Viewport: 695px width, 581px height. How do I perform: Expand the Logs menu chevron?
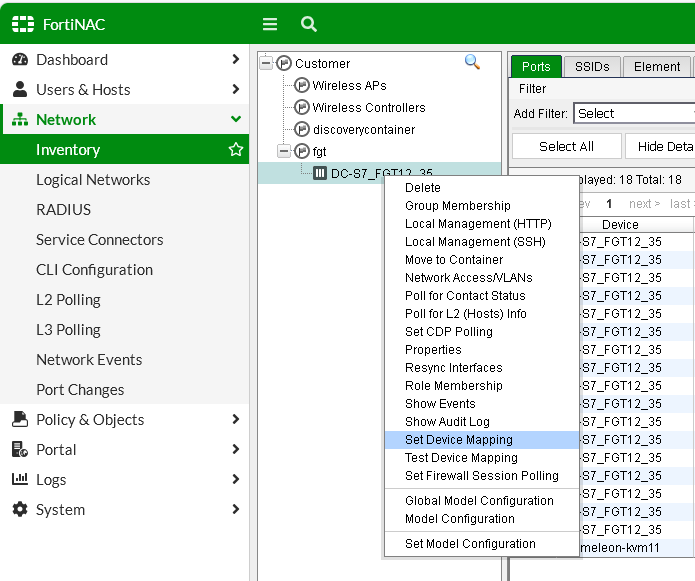236,479
